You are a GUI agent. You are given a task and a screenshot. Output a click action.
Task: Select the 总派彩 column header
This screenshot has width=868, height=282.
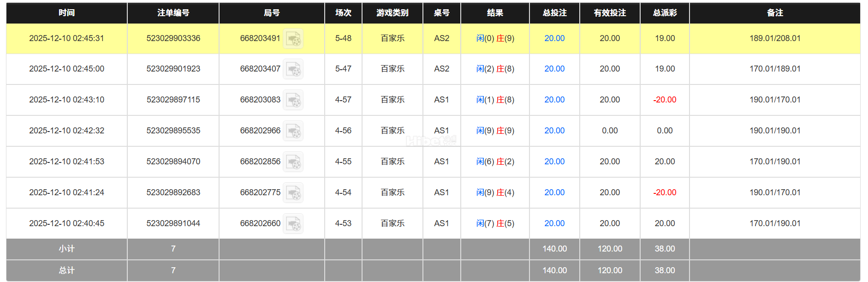665,13
